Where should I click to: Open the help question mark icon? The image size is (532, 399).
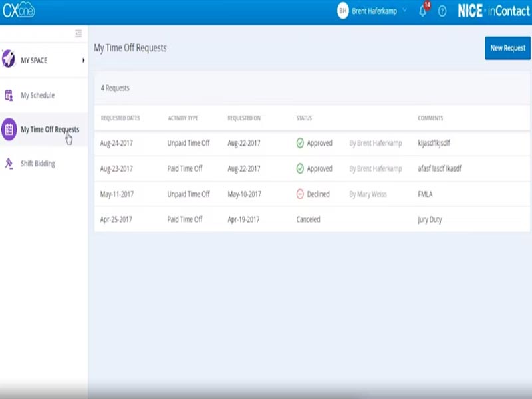pyautogui.click(x=442, y=11)
